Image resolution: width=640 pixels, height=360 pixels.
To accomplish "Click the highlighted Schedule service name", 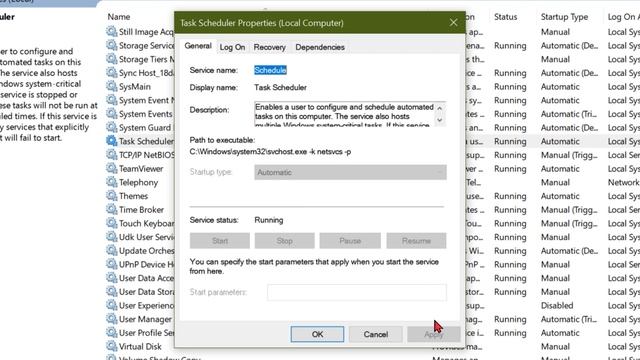I will [270, 70].
